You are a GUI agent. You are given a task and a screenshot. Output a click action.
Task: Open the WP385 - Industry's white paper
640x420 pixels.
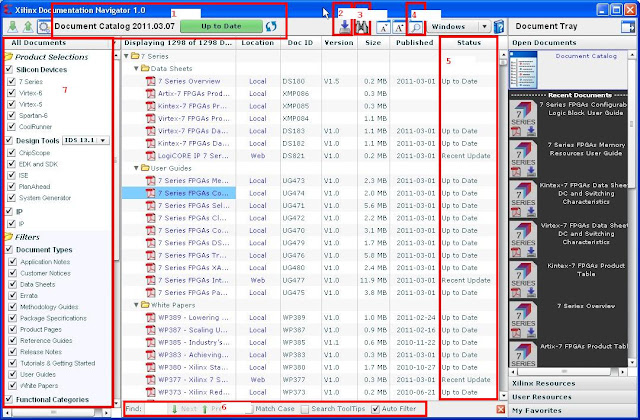pos(193,342)
